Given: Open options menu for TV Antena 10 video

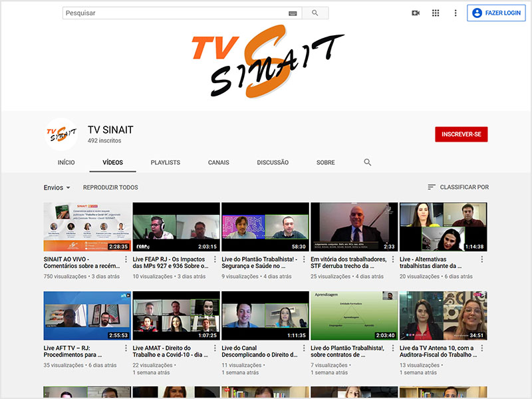Looking at the screenshot, I should pyautogui.click(x=481, y=348).
